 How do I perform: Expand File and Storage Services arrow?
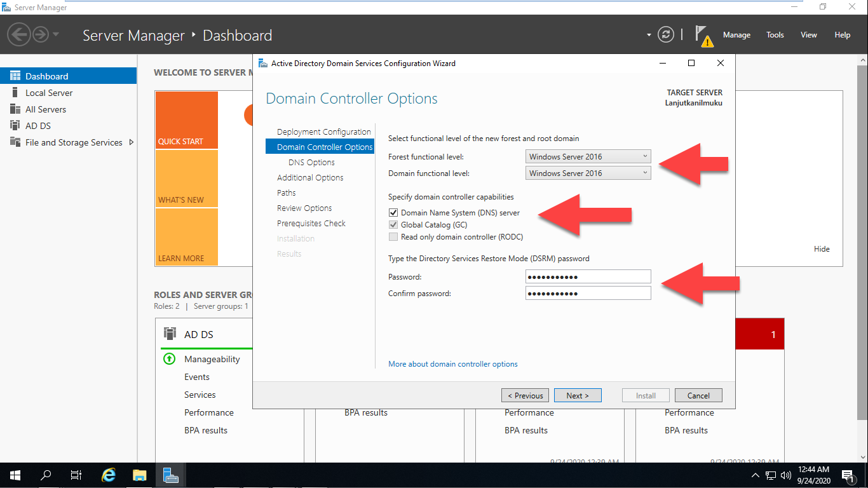click(132, 142)
